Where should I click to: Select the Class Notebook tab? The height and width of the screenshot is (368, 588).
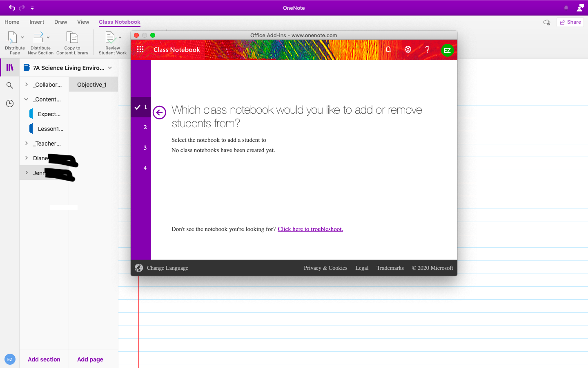tap(120, 22)
